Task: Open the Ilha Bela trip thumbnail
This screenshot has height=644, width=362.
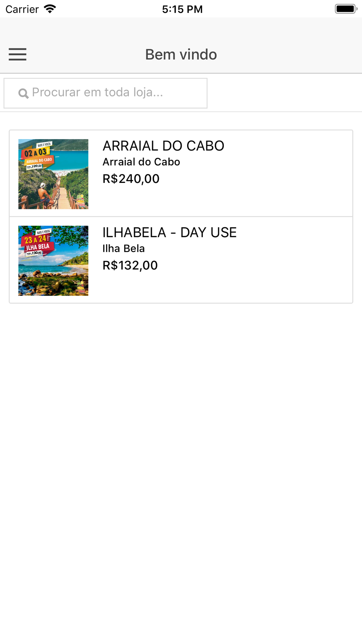Action: (x=53, y=261)
